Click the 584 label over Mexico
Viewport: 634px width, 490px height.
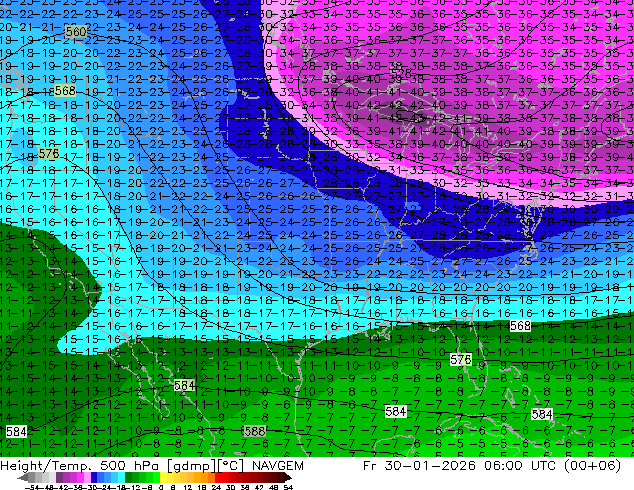point(184,385)
